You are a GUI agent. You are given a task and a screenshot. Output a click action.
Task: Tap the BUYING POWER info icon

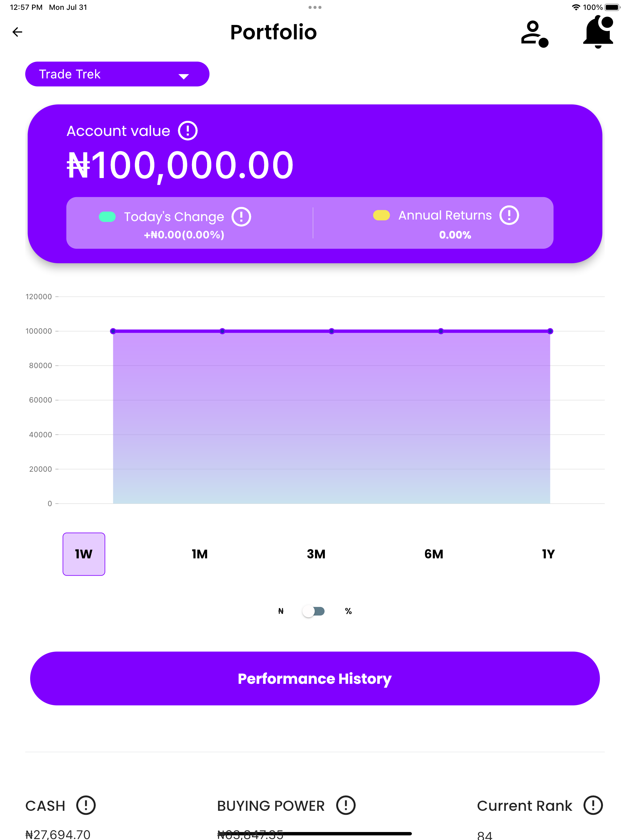(x=346, y=806)
